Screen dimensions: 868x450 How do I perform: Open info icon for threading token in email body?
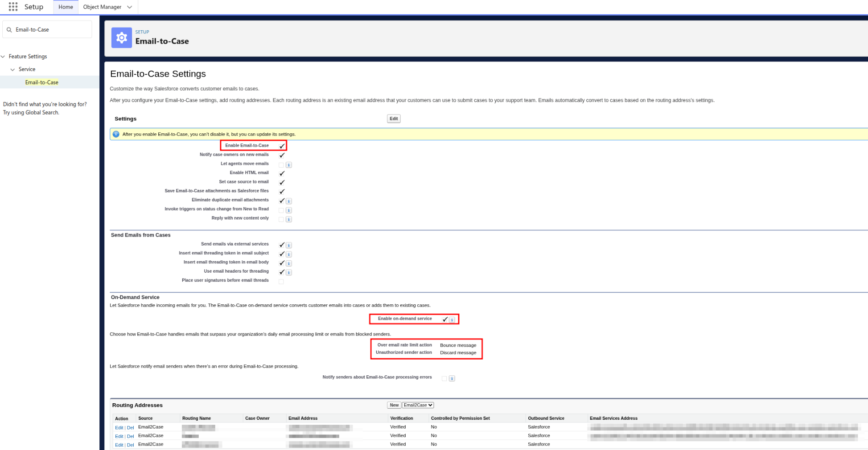pyautogui.click(x=289, y=263)
